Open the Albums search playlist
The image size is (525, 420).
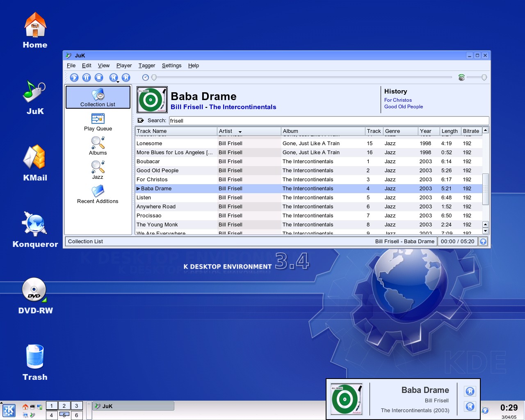point(98,146)
